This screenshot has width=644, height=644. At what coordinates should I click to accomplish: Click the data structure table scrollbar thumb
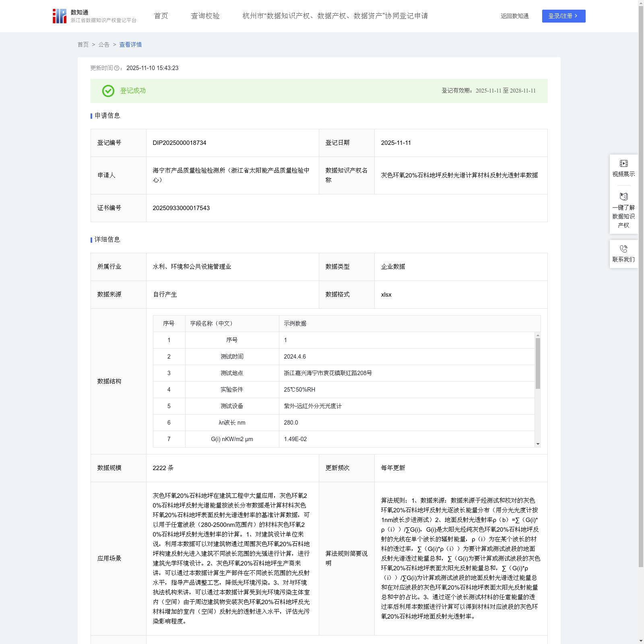pos(538,363)
